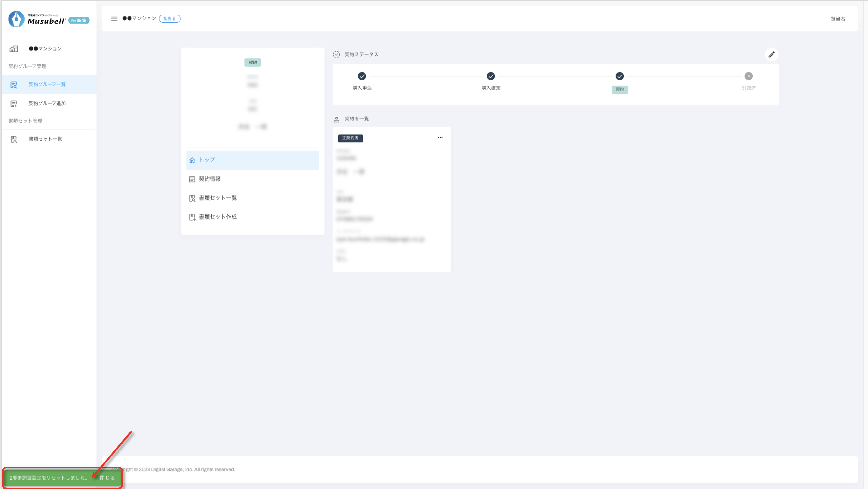Select 書類セット一覧 in left sidebar
868x489 pixels.
tap(45, 139)
